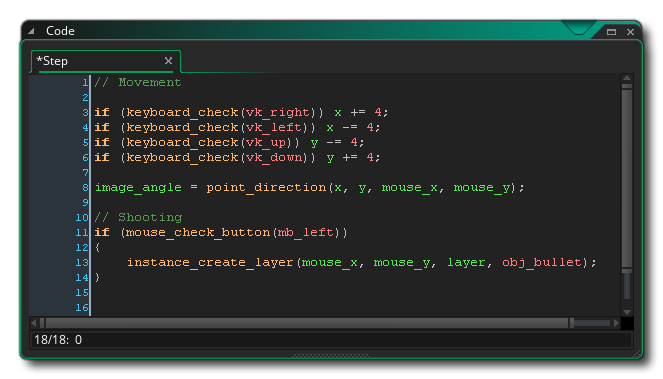Click vk_up in the code
Image resolution: width=663 pixels, height=379 pixels.
(x=266, y=143)
